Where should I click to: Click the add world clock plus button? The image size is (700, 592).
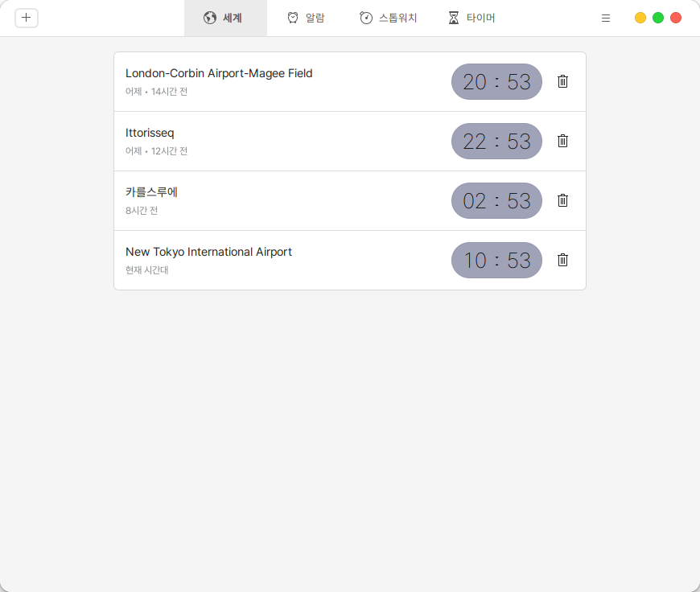coord(27,18)
